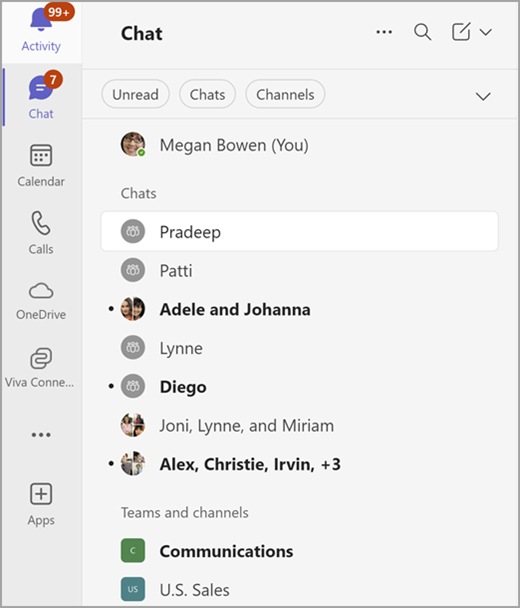Click the Lynne group avatar icon
Screen dimensions: 520x608
pyautogui.click(x=133, y=347)
